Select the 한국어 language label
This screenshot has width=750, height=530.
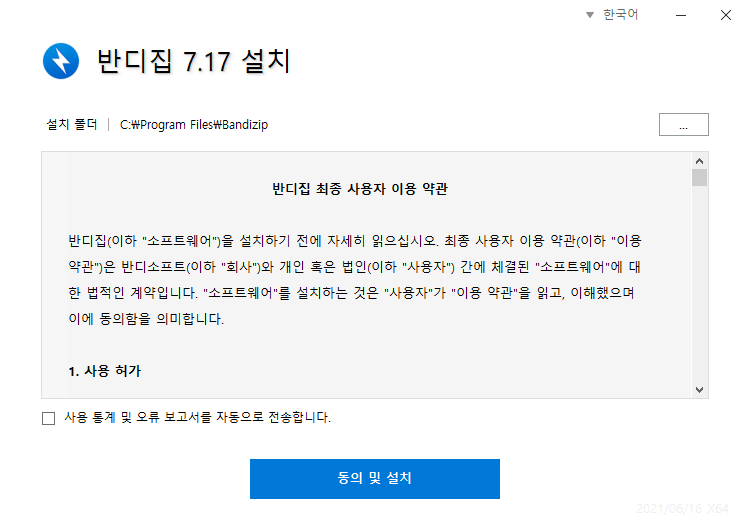[x=620, y=14]
